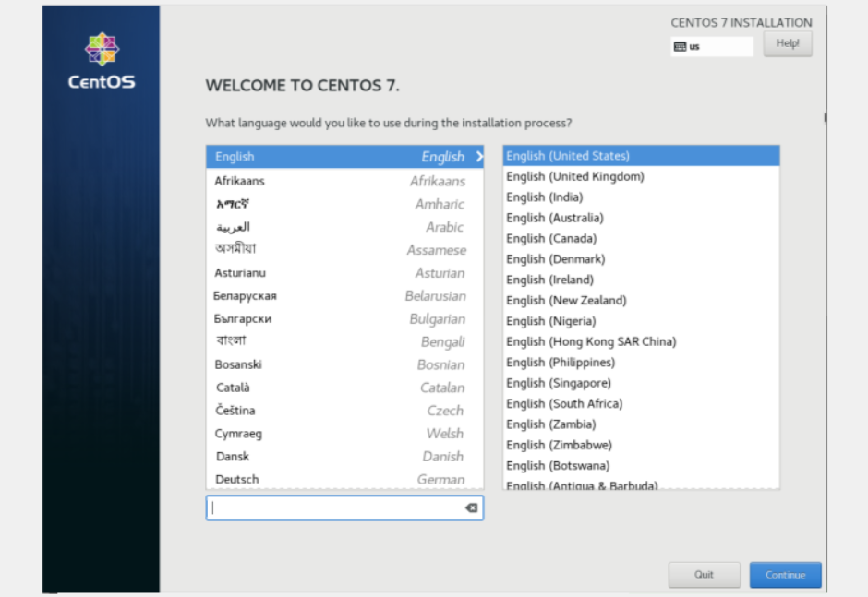
Task: Choose English (Australia) locale
Action: point(641,218)
